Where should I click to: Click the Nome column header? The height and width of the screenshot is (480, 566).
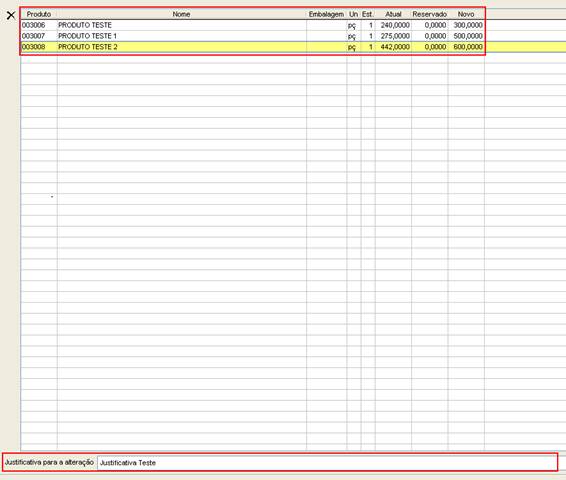pos(182,14)
